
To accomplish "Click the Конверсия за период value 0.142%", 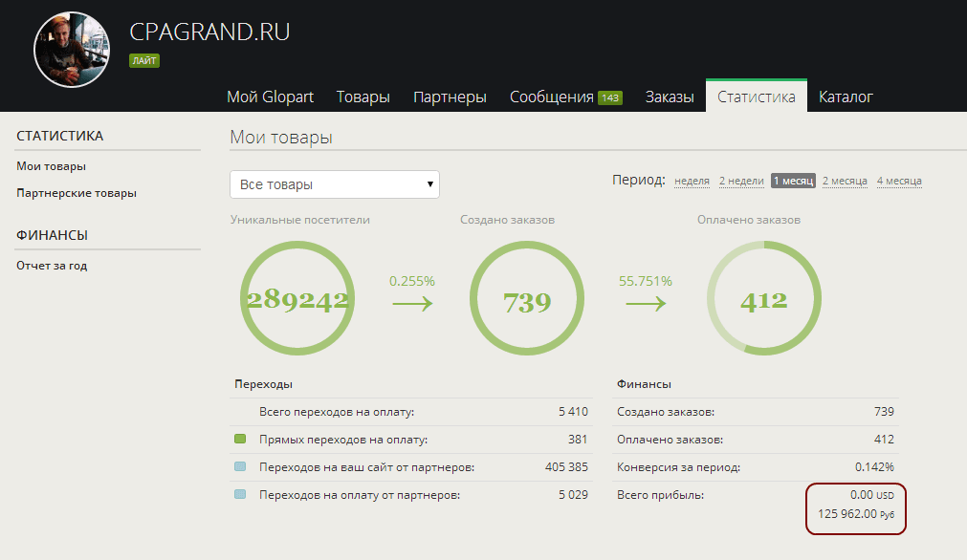I will click(x=874, y=467).
